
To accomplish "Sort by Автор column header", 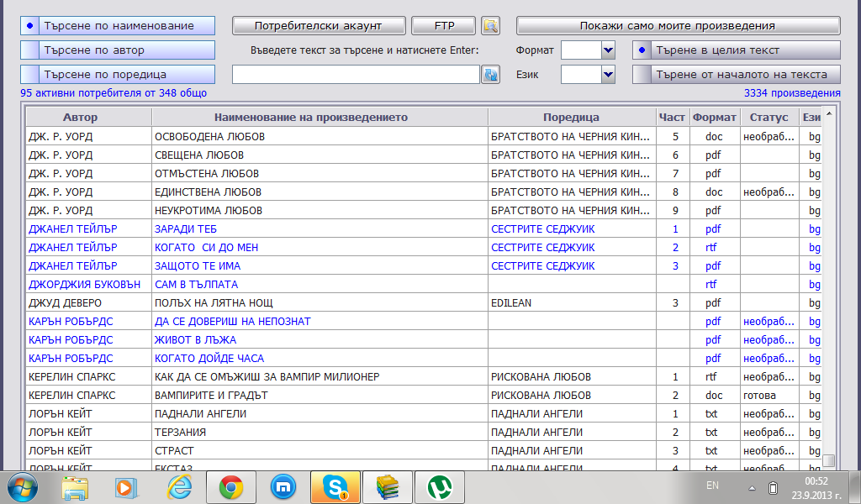I will (x=88, y=118).
